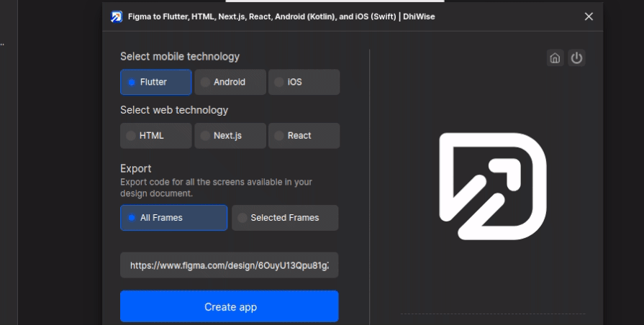Screen dimensions: 644x325
Task: Switch export to Selected Frames
Action: (x=285, y=218)
